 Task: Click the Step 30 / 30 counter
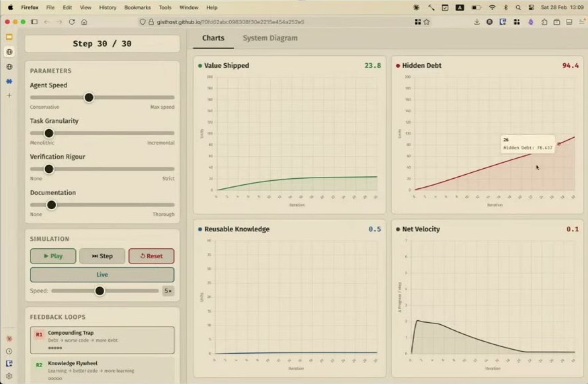(102, 44)
